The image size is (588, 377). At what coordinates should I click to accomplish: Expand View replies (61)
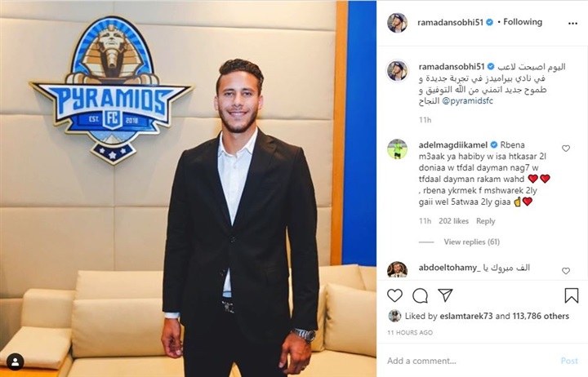click(x=472, y=242)
